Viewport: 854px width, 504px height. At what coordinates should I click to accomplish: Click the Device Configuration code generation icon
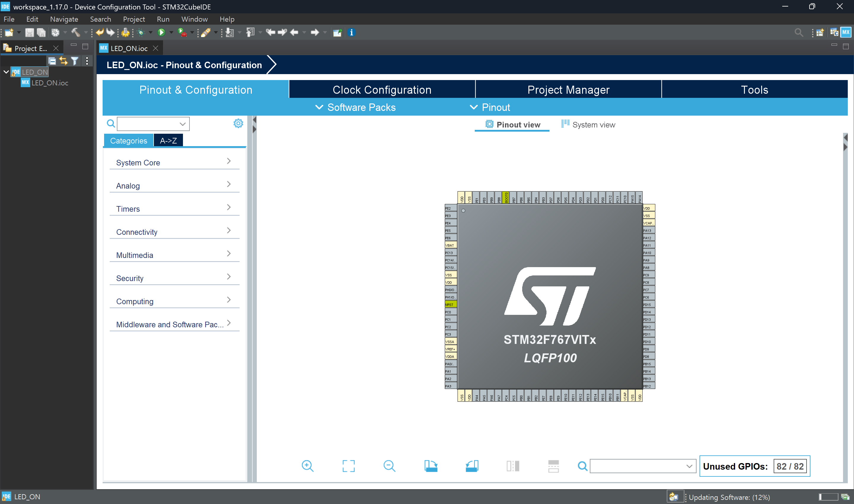point(125,33)
